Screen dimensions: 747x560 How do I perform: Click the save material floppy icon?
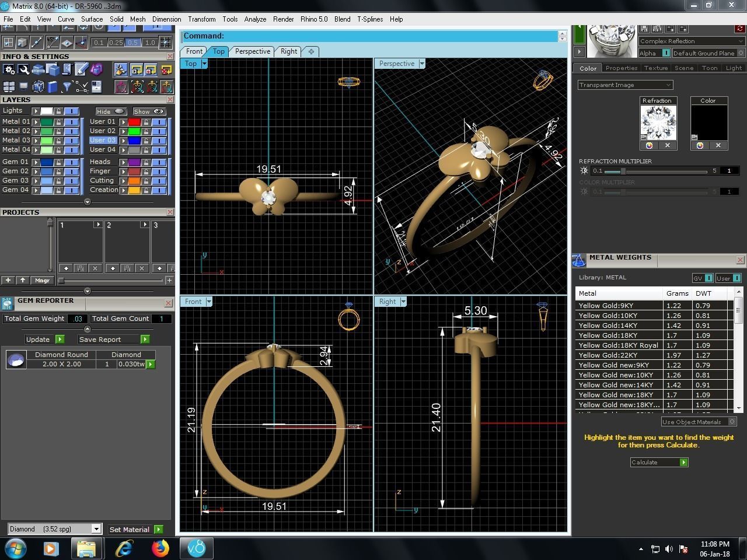coord(644,28)
